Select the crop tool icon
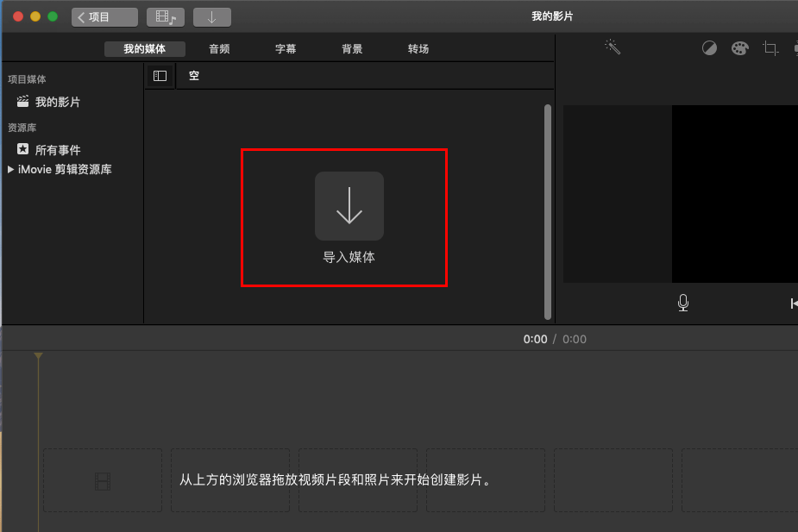 click(770, 48)
